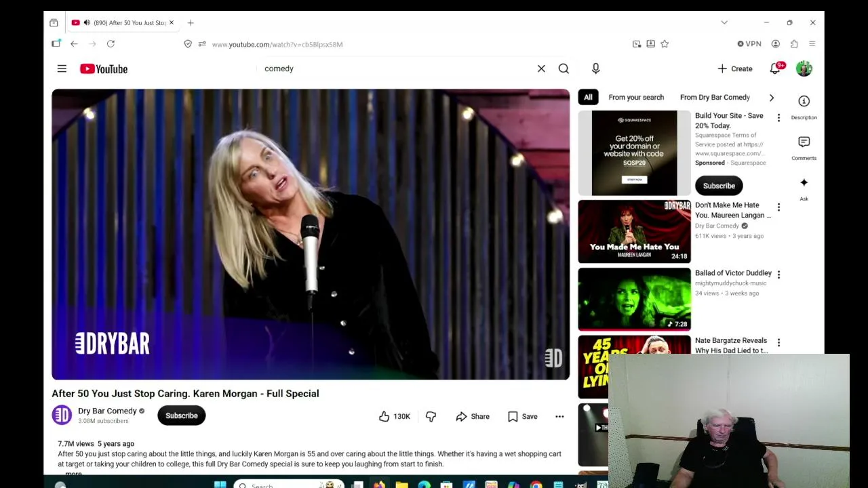Click the search field containing comedy
868x488 pixels.
pos(397,68)
